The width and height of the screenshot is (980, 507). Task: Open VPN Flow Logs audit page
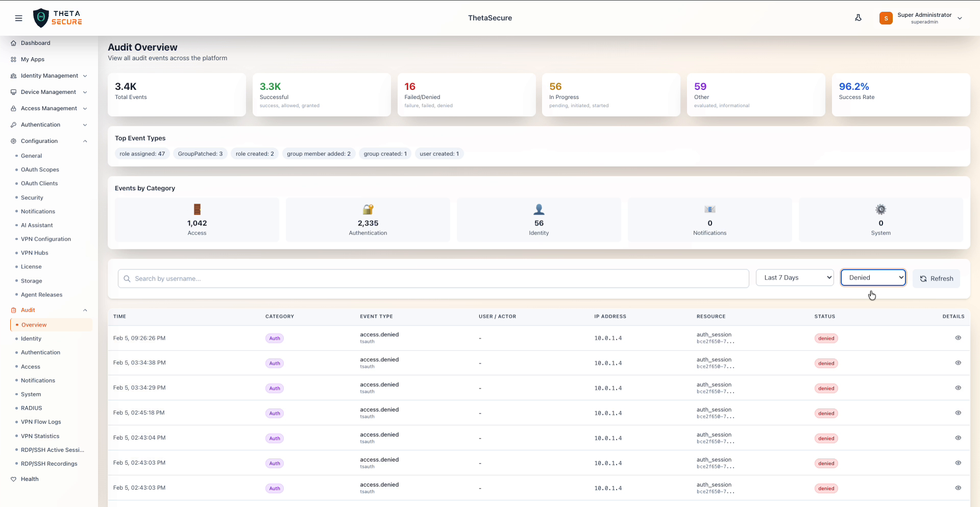pyautogui.click(x=41, y=422)
